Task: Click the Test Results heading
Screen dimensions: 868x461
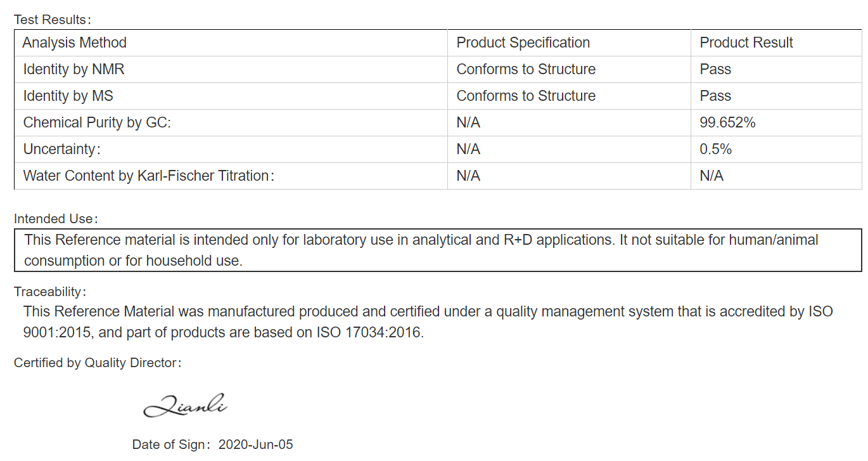Action: pos(53,20)
